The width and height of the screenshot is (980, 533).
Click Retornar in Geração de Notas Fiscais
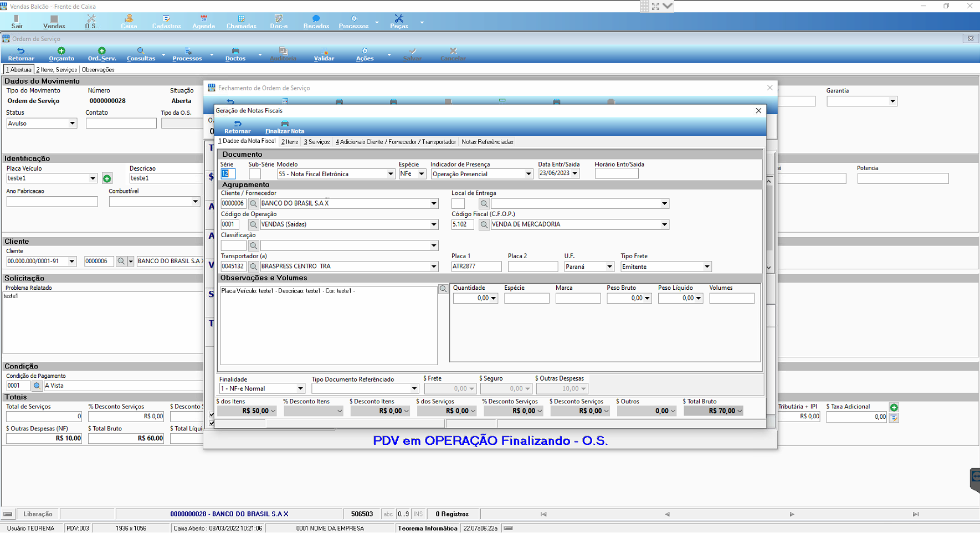coord(237,127)
